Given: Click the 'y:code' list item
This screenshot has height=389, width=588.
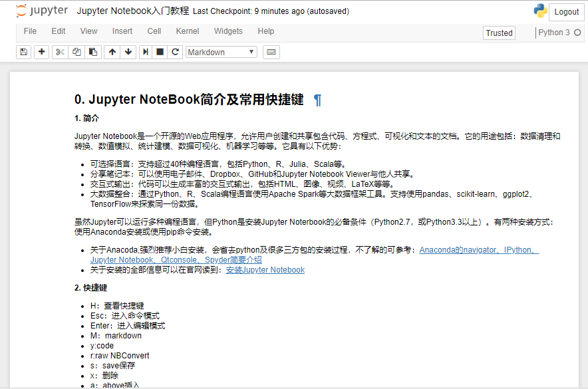Looking at the screenshot, I should point(102,346).
